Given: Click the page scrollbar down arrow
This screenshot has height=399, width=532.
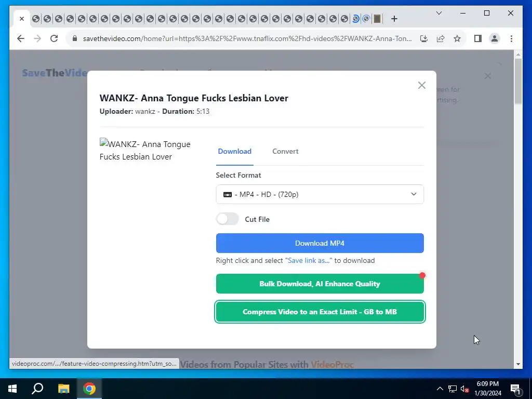Looking at the screenshot, I should pyautogui.click(x=518, y=364).
